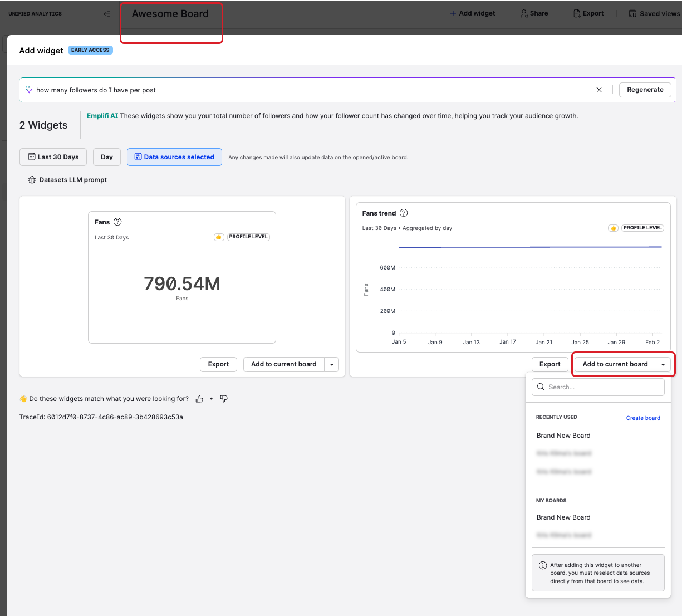Collapse the sidebar with the arrow icon
682x616 pixels.
106,14
